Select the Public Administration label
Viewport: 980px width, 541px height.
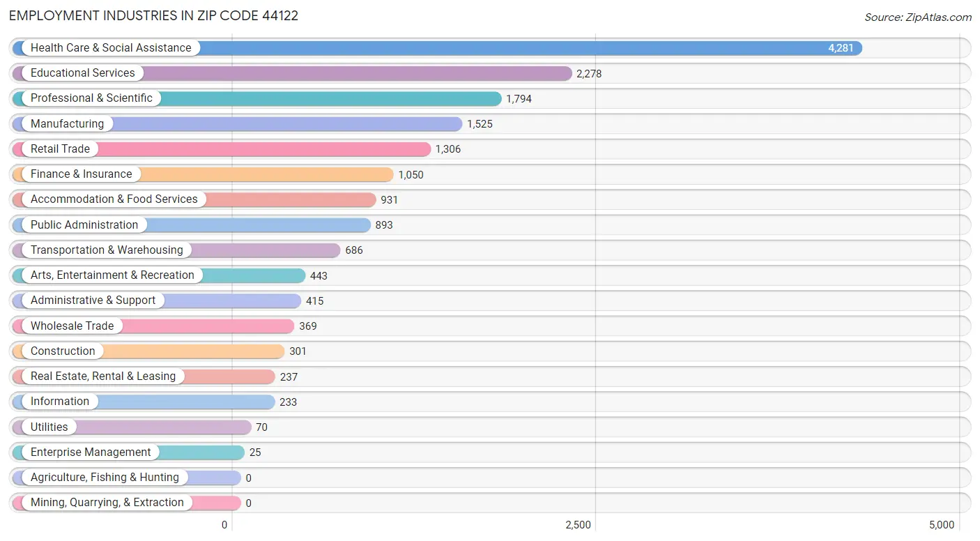click(x=84, y=224)
